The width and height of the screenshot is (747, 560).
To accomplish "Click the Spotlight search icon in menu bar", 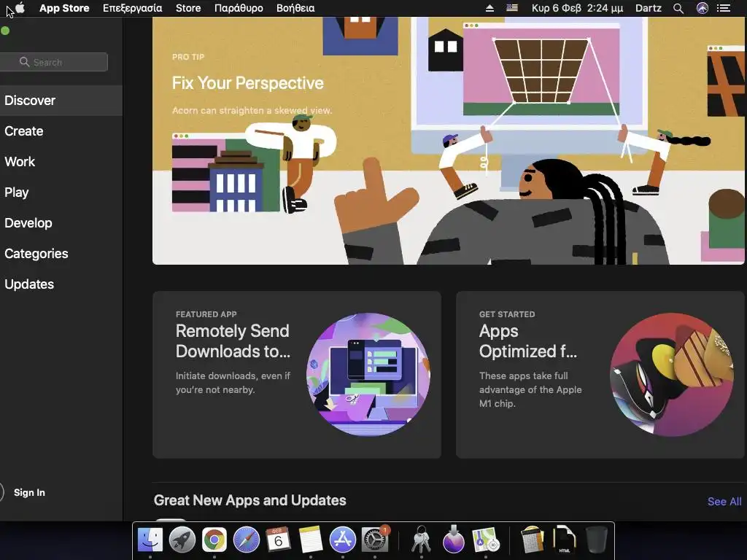I will point(678,8).
